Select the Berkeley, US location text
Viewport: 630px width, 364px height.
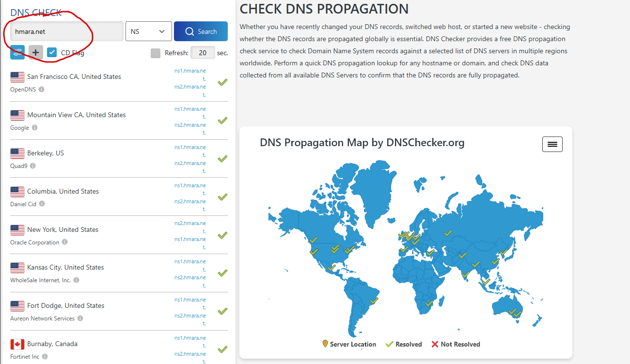46,153
